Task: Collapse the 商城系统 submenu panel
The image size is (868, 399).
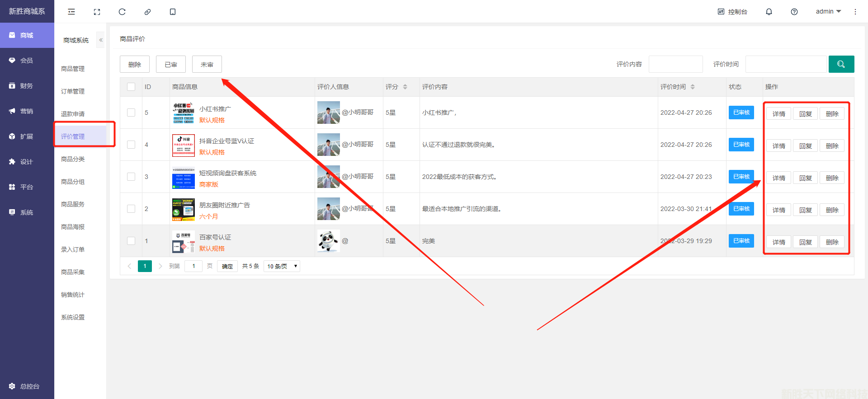Action: tap(101, 40)
